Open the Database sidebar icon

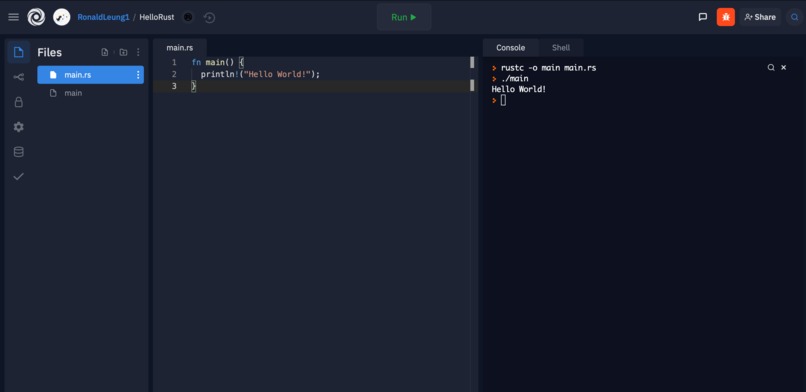[19, 152]
